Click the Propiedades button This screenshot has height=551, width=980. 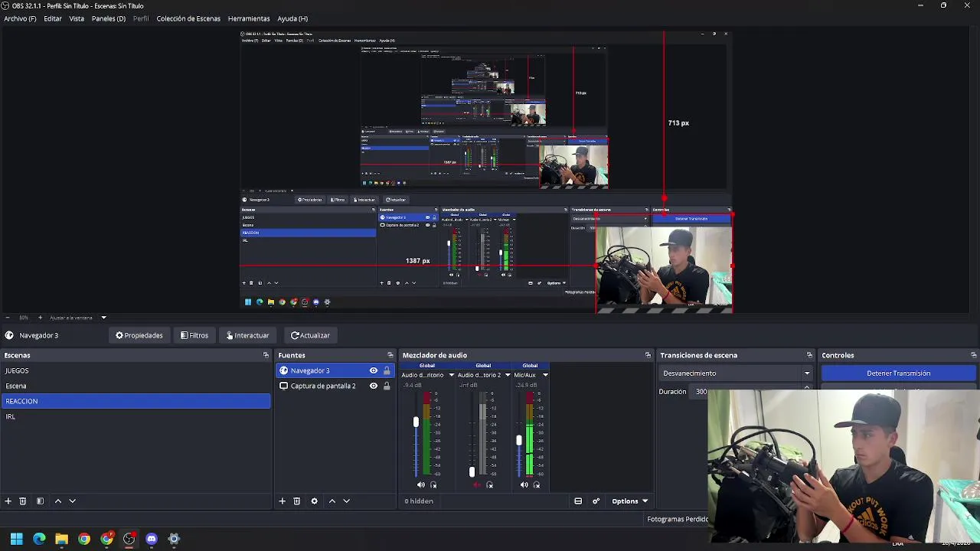(139, 335)
